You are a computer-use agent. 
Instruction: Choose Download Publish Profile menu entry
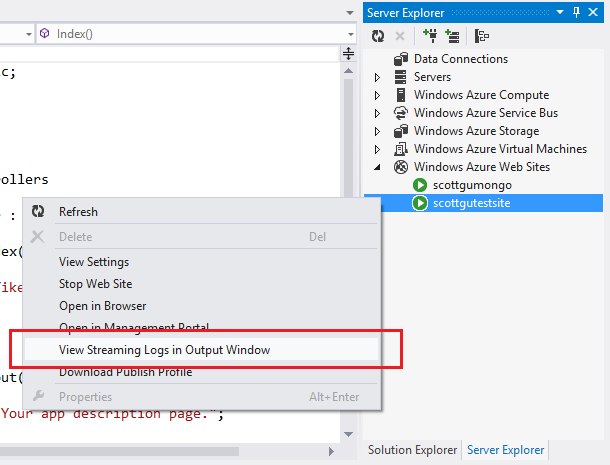pos(201,373)
